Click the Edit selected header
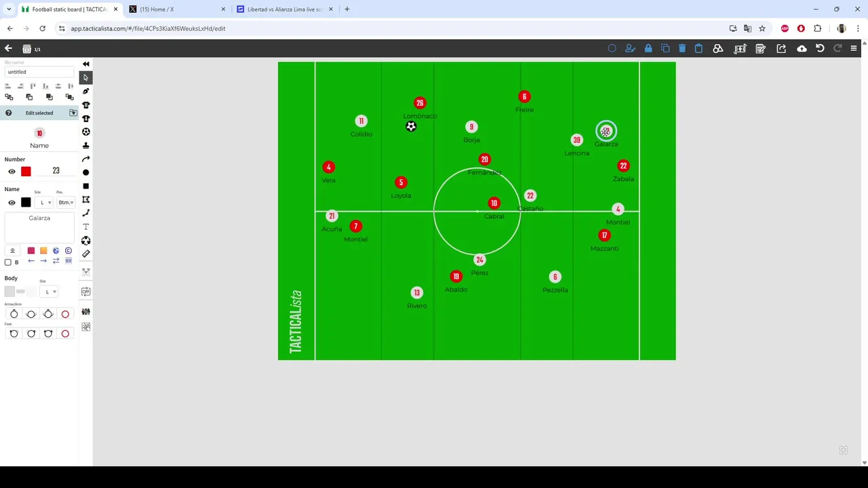This screenshot has width=868, height=488. [39, 113]
